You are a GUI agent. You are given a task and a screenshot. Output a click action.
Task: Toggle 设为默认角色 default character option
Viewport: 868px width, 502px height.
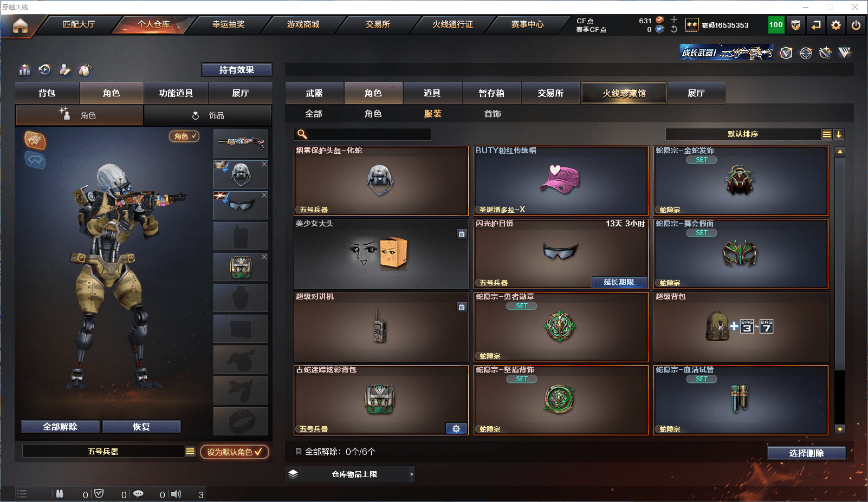pyautogui.click(x=235, y=452)
